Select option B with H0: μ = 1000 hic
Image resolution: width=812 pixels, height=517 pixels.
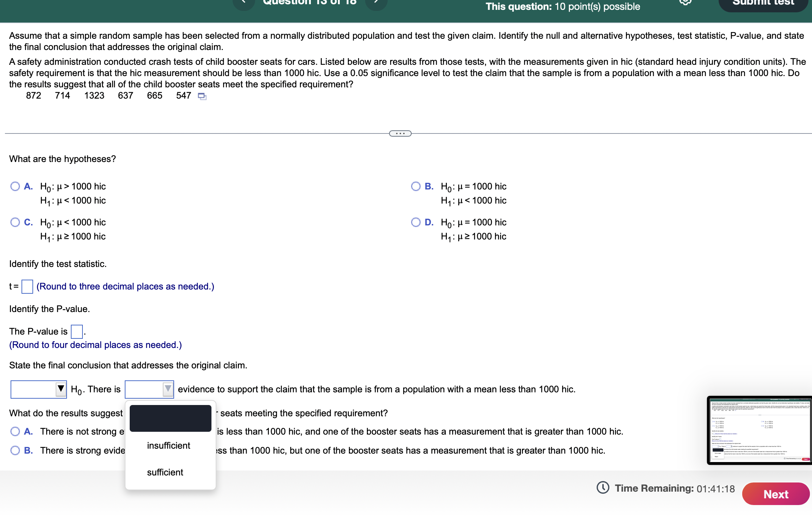416,186
